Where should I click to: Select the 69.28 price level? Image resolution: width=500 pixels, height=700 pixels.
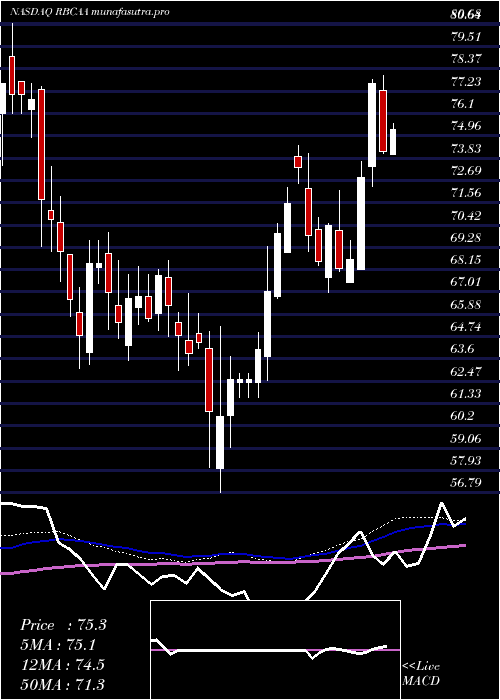click(466, 238)
